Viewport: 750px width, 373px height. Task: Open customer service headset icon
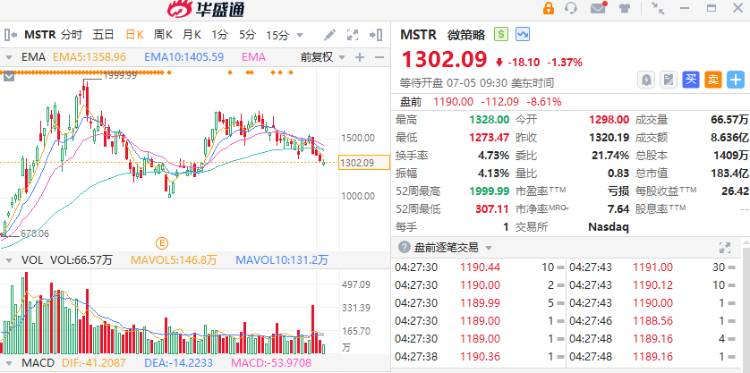coord(571,8)
